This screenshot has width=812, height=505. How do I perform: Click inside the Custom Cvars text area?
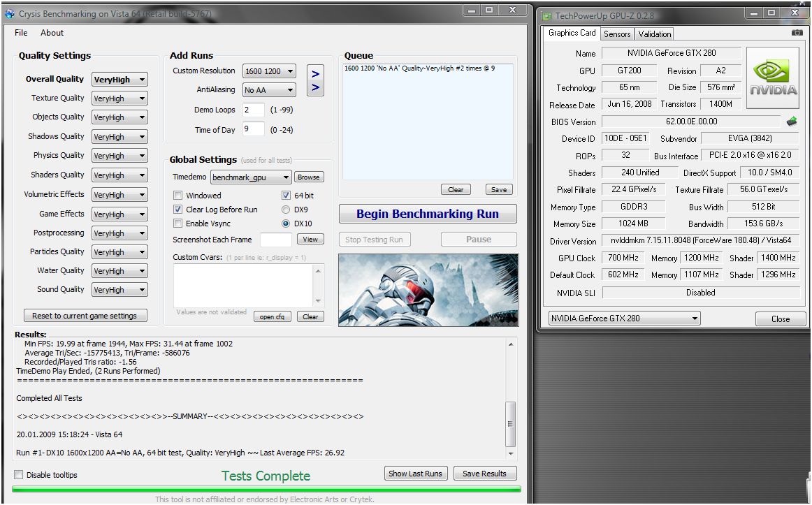click(x=243, y=286)
